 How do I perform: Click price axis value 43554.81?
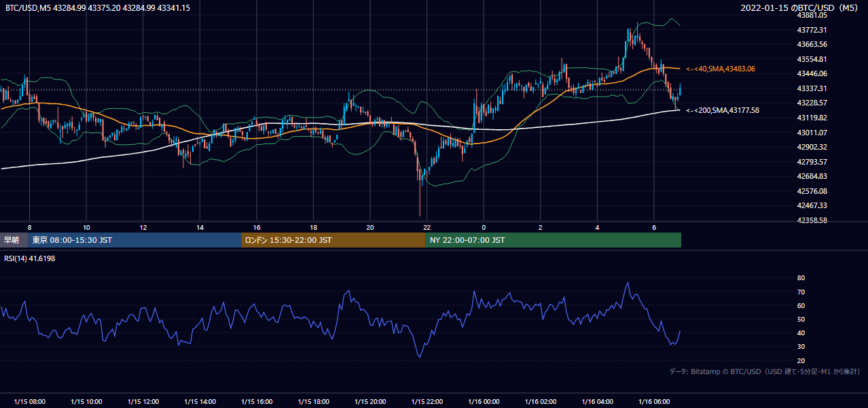click(x=812, y=59)
